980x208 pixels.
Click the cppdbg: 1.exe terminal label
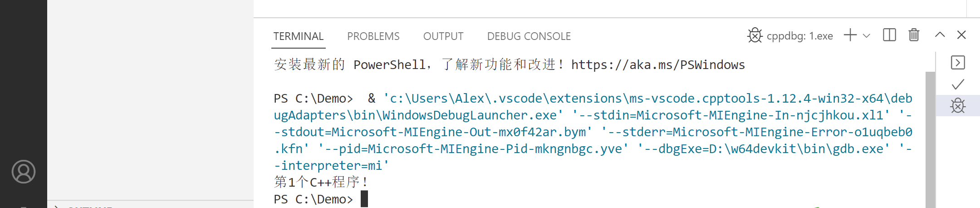pyautogui.click(x=800, y=36)
